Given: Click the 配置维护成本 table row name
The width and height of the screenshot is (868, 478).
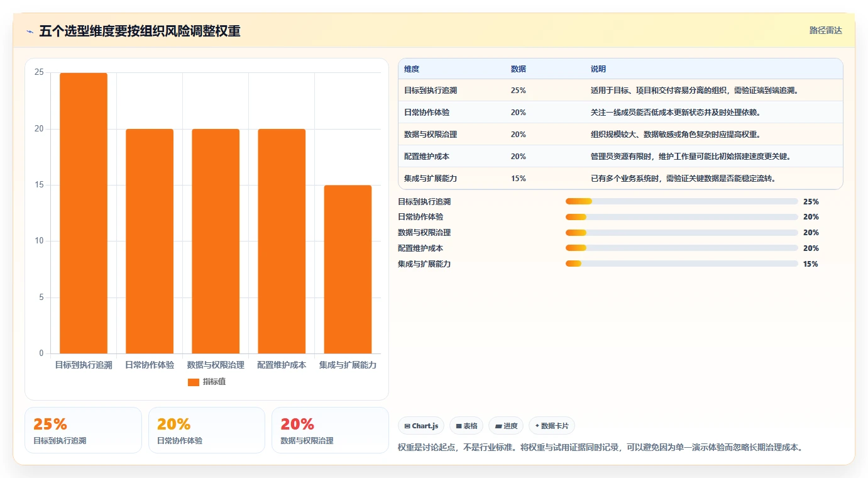Looking at the screenshot, I should (427, 157).
